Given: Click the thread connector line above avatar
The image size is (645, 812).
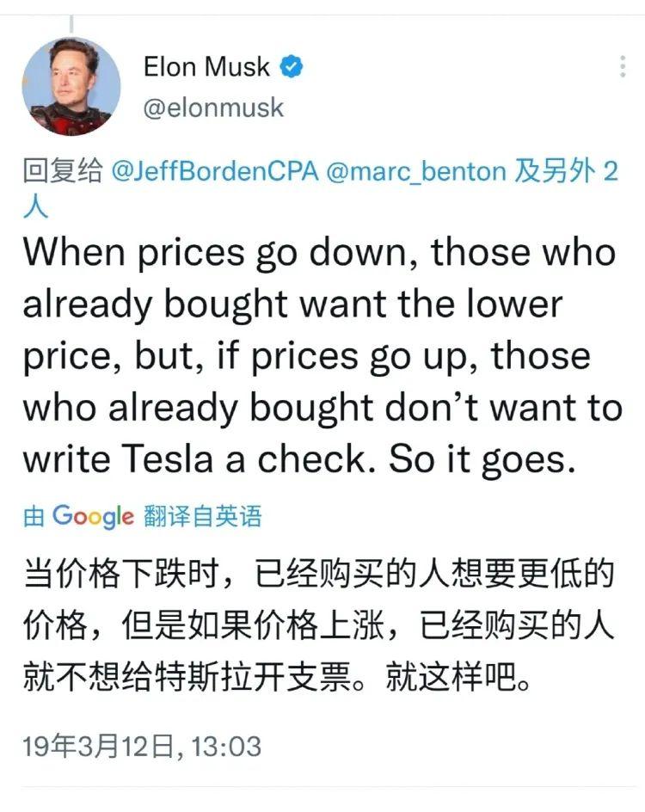Looking at the screenshot, I should (71, 24).
